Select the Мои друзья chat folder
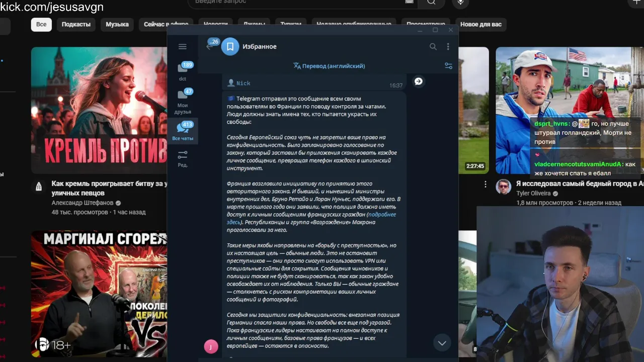The width and height of the screenshot is (644, 362). (183, 102)
